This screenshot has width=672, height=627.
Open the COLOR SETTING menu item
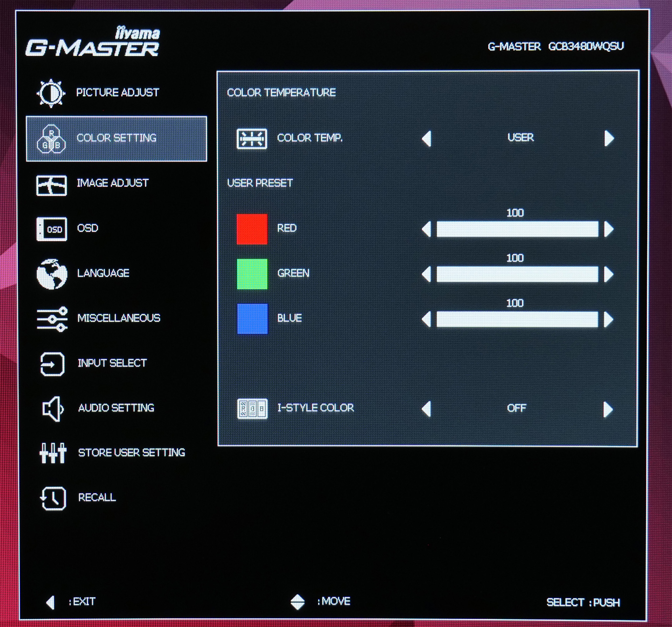point(116,138)
